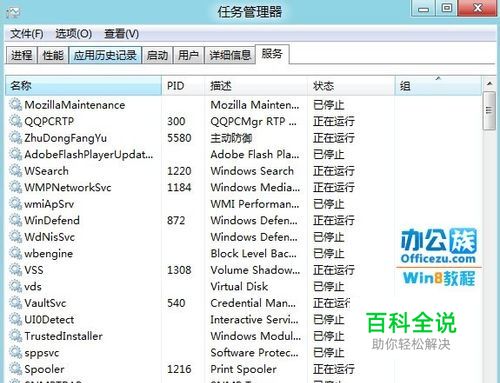Open the 应用历史记录 tab
This screenshot has height=383, width=500.
[105, 55]
